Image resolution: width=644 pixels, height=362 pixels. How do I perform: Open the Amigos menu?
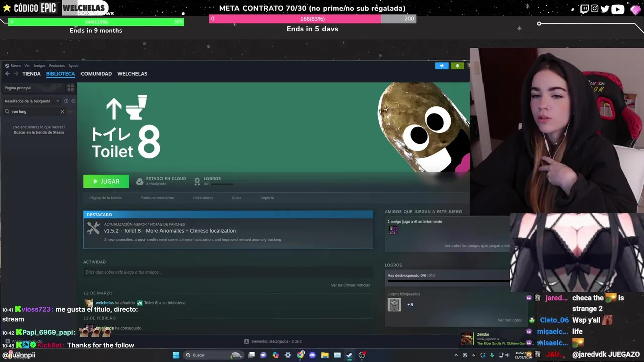click(x=39, y=66)
